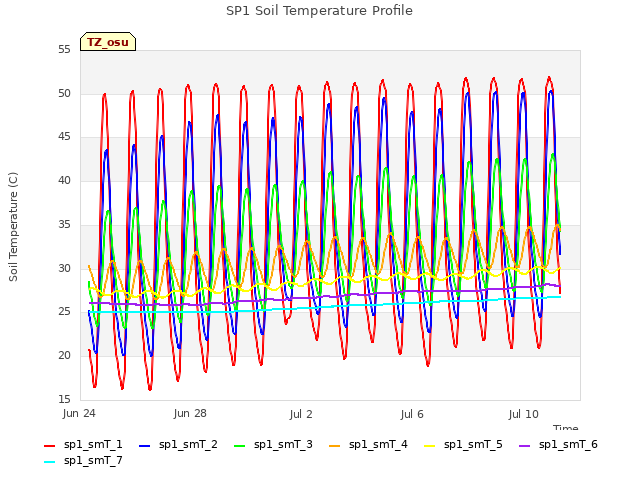Select the sp1_smT_4 legend label
This screenshot has width=640, height=480.
point(378,444)
